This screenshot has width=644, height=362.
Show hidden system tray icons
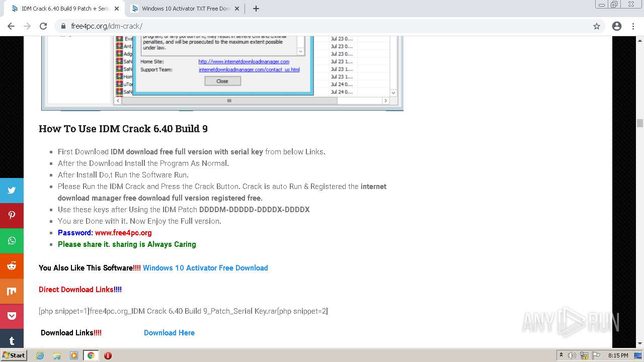click(561, 355)
